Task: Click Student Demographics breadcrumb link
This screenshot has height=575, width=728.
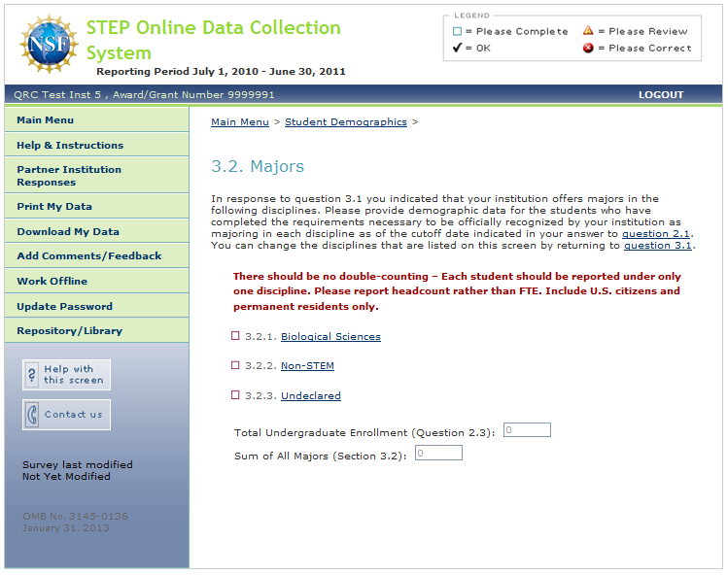Action: (345, 122)
